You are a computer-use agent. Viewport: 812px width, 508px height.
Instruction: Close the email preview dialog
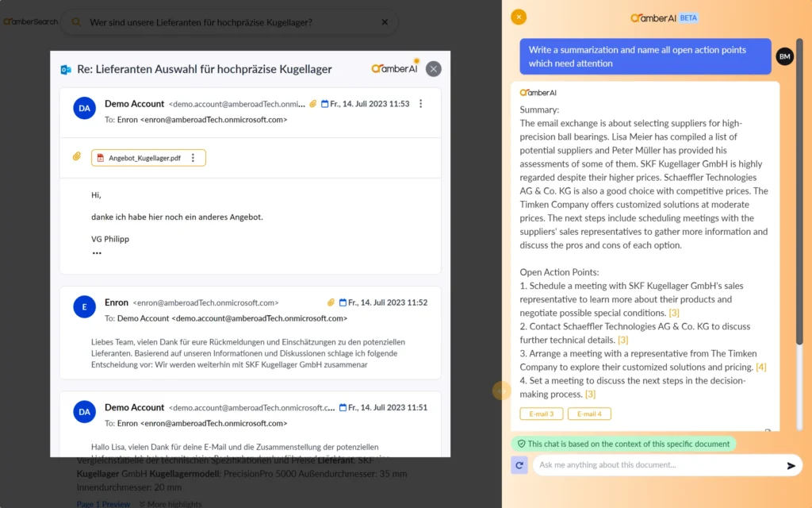click(x=433, y=69)
